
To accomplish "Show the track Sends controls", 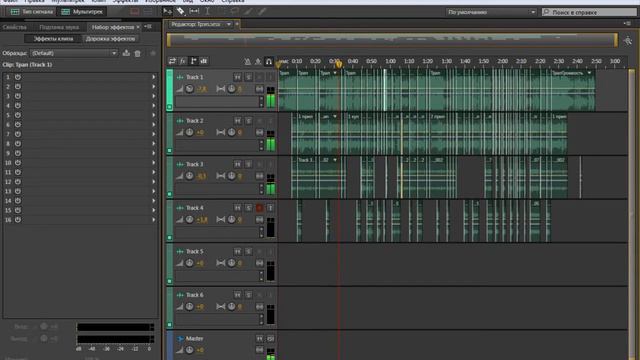I will pyautogui.click(x=193, y=61).
